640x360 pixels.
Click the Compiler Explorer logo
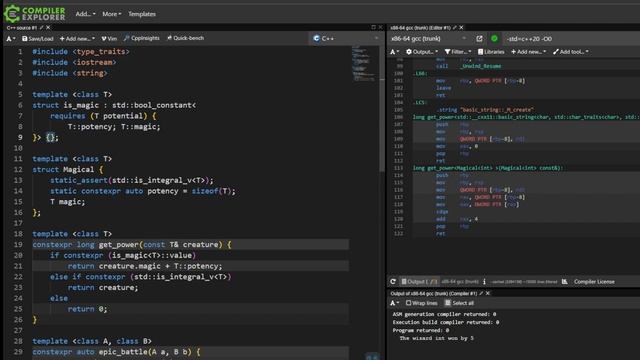point(34,13)
